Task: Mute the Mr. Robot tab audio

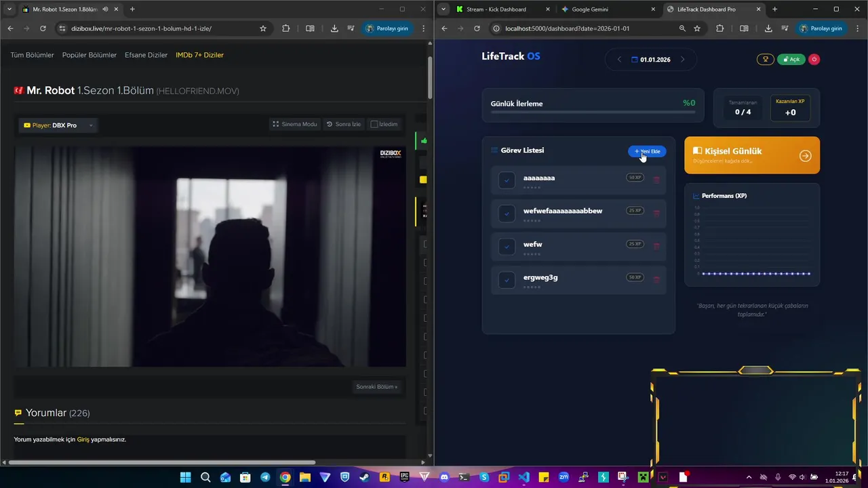Action: point(105,9)
